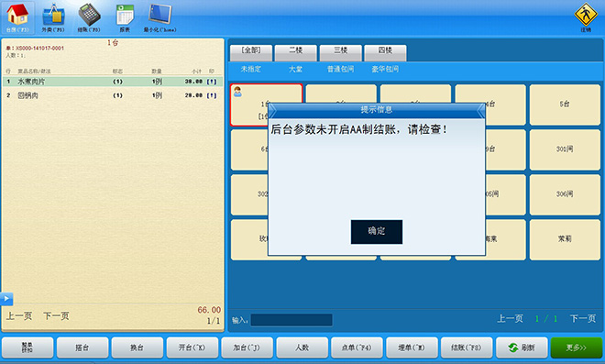
Task: Expand more options with 更多>> button
Action: pyautogui.click(x=576, y=347)
